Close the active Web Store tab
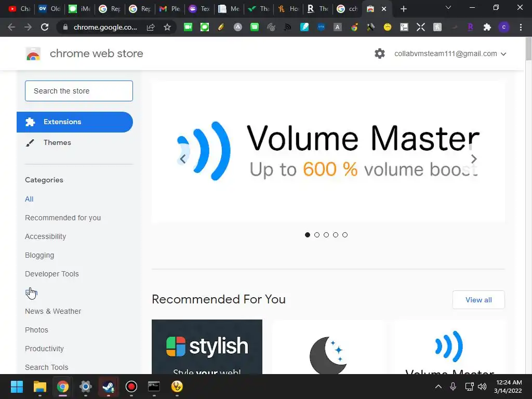The height and width of the screenshot is (399, 532). (384, 9)
